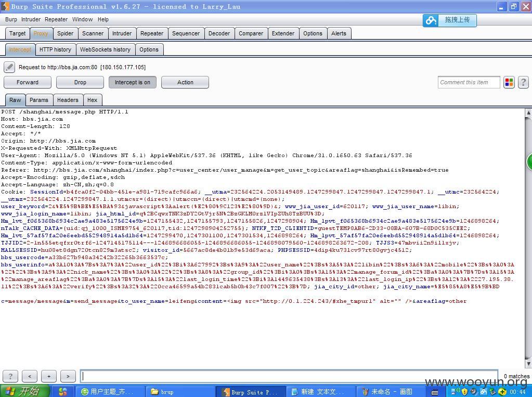Image resolution: width=532 pixels, height=397 pixels.
Task: Open the Action menu button
Action: [185, 82]
